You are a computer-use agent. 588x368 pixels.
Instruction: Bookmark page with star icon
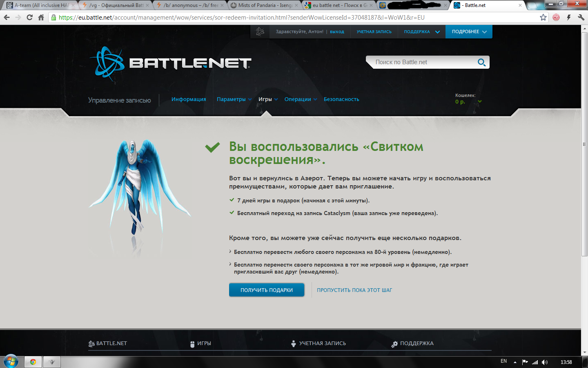(543, 18)
